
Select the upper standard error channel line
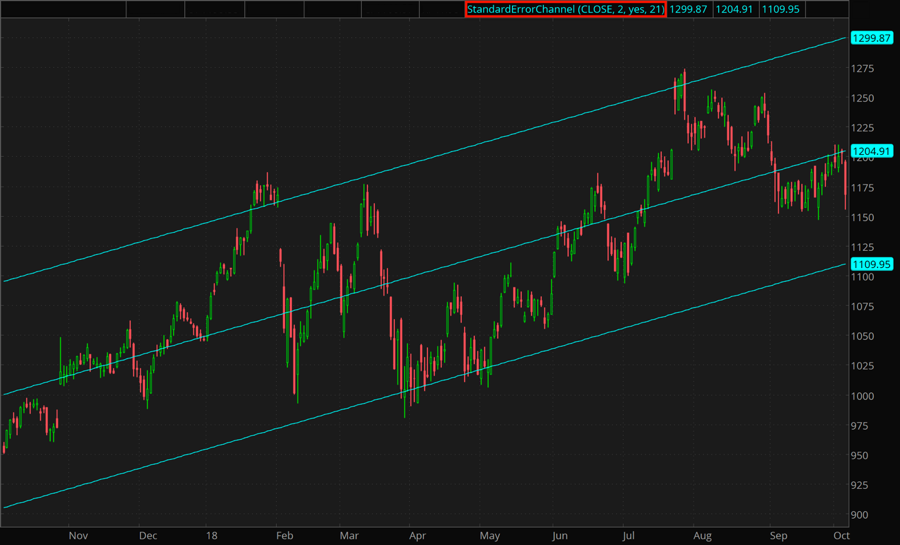400,169
